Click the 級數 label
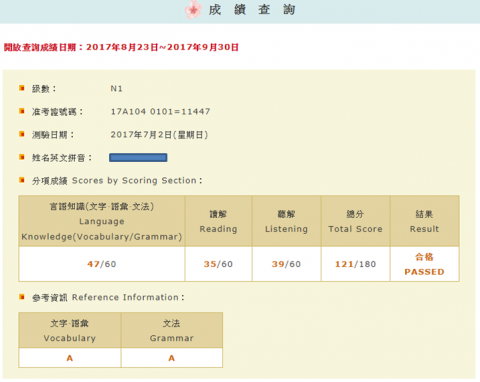The width and height of the screenshot is (480, 382). [44, 89]
